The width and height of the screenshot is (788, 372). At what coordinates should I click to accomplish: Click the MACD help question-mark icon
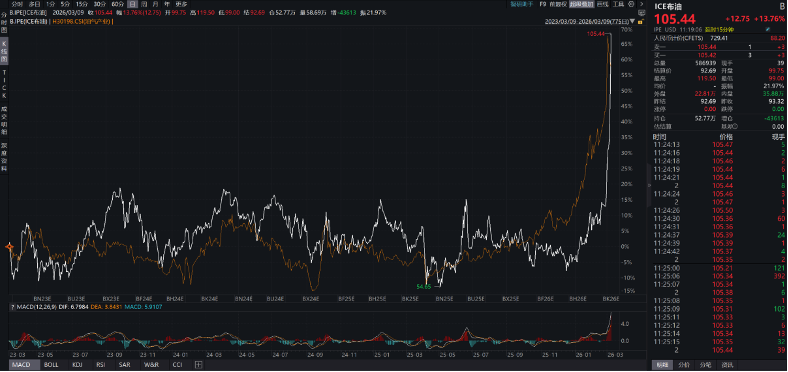click(x=12, y=306)
